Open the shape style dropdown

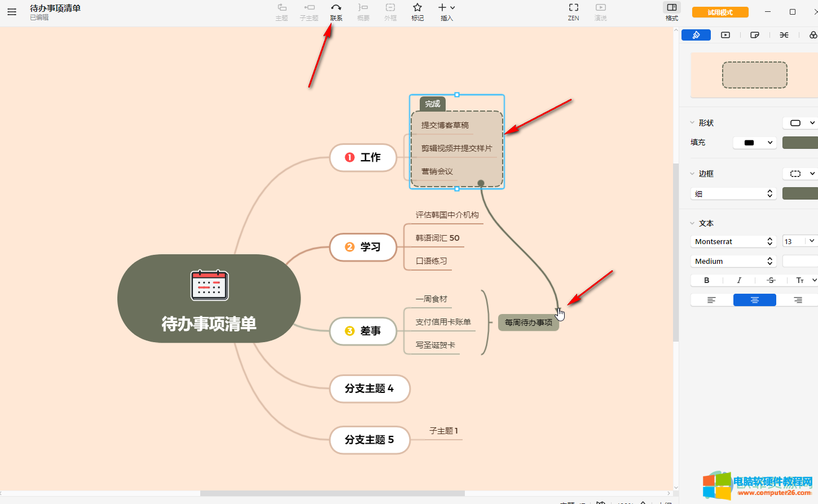coord(801,123)
